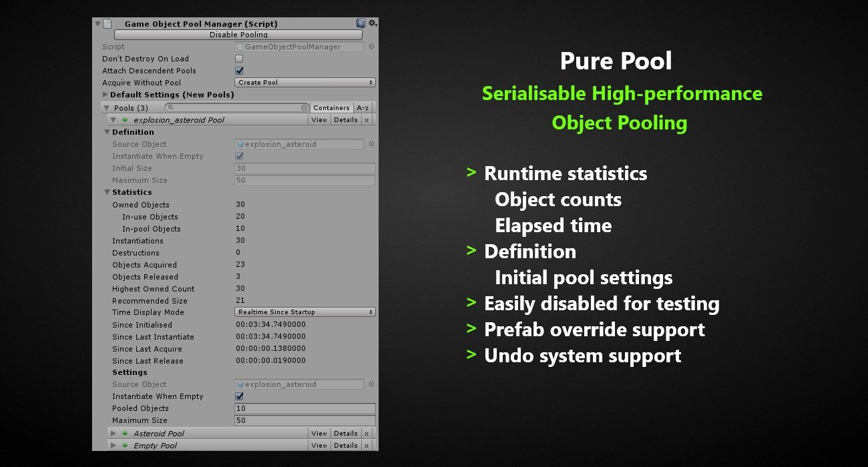Collapse the Definition section

pyautogui.click(x=107, y=132)
